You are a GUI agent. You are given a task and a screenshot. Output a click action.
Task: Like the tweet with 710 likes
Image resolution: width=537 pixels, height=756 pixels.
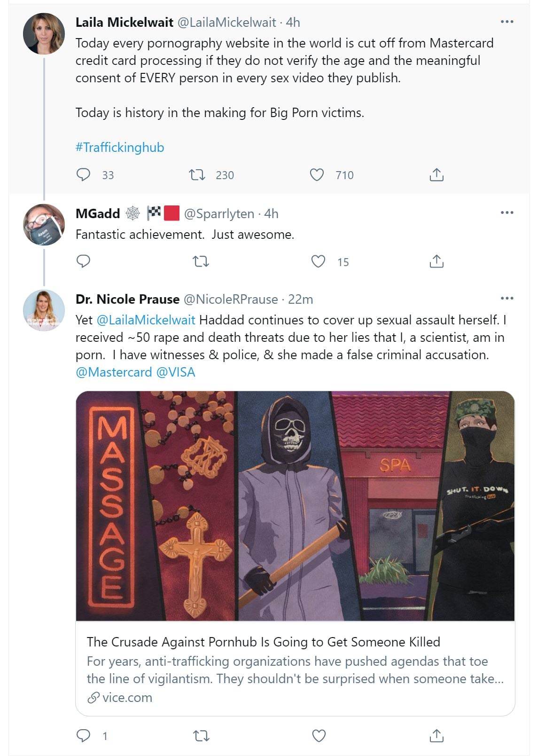317,175
